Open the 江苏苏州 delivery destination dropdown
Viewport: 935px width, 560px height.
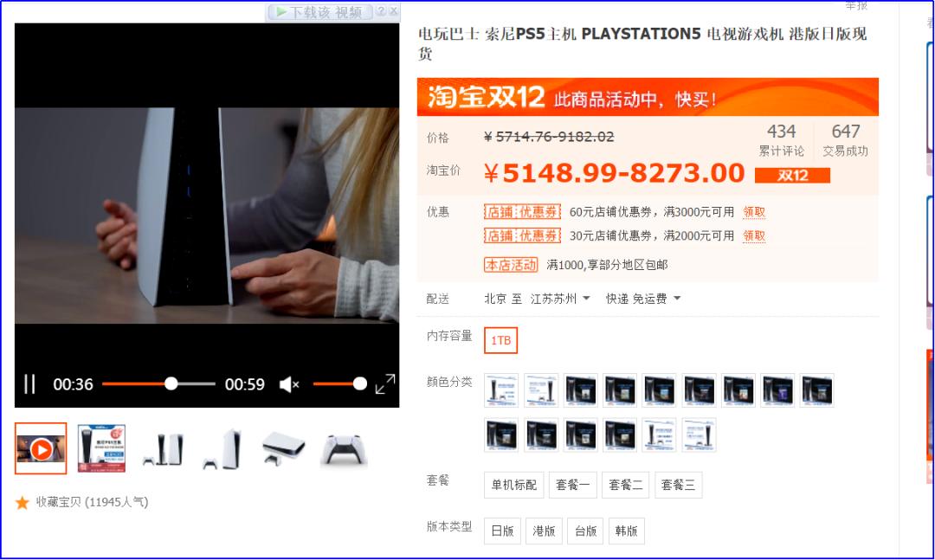tap(560, 299)
